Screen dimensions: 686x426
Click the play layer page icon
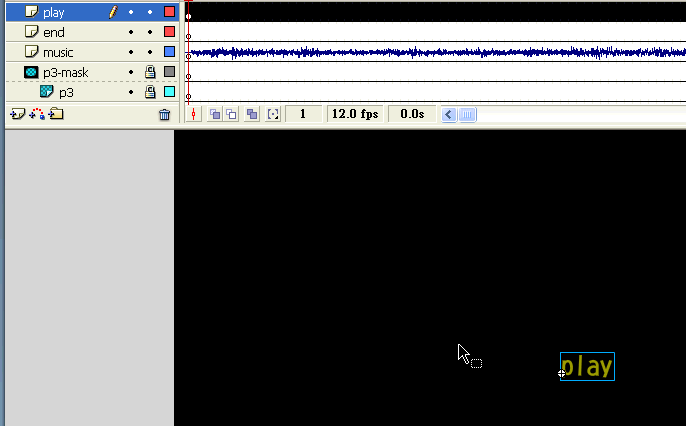(x=32, y=11)
